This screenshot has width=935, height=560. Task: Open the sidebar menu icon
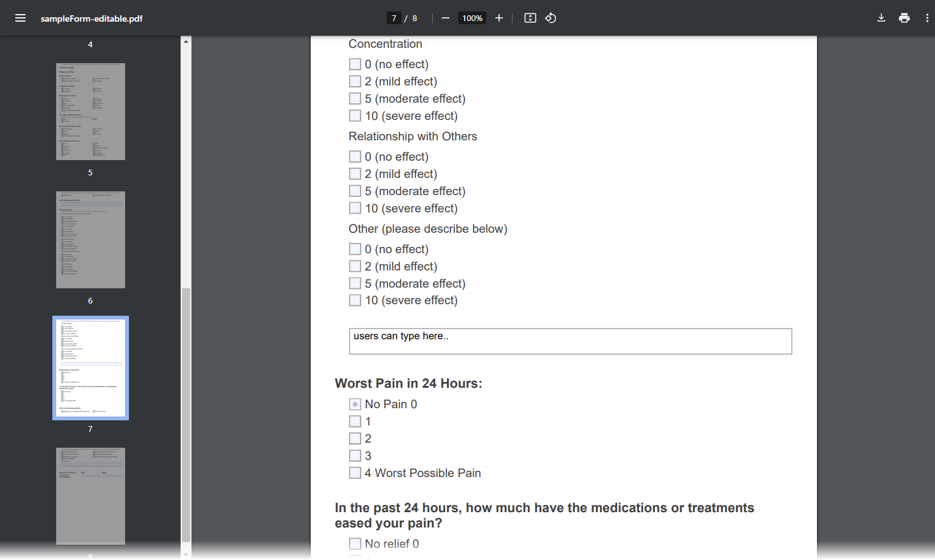(x=20, y=18)
